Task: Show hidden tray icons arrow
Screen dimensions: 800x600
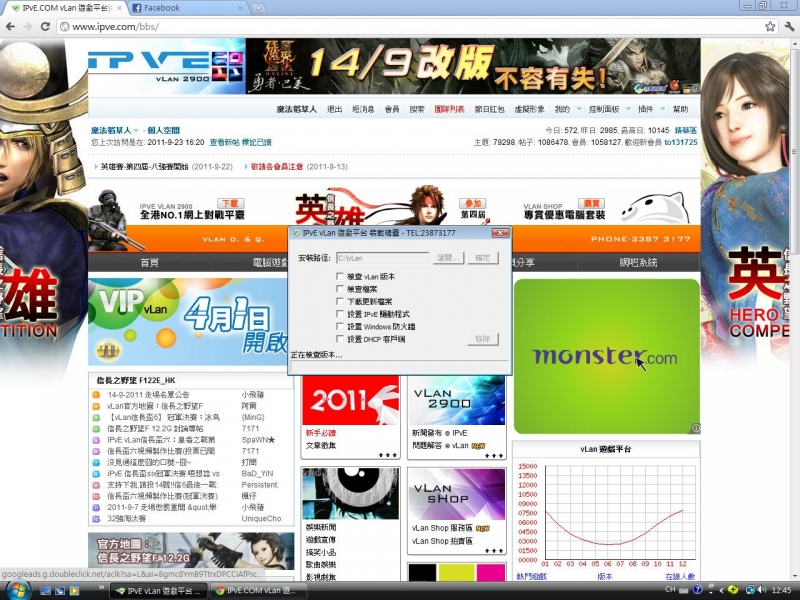Action: point(721,590)
